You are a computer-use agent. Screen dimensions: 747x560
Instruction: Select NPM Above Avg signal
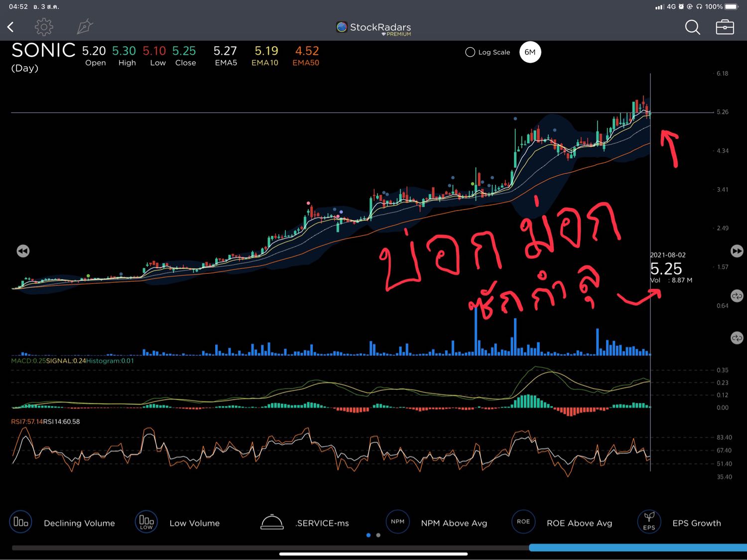pos(454,523)
